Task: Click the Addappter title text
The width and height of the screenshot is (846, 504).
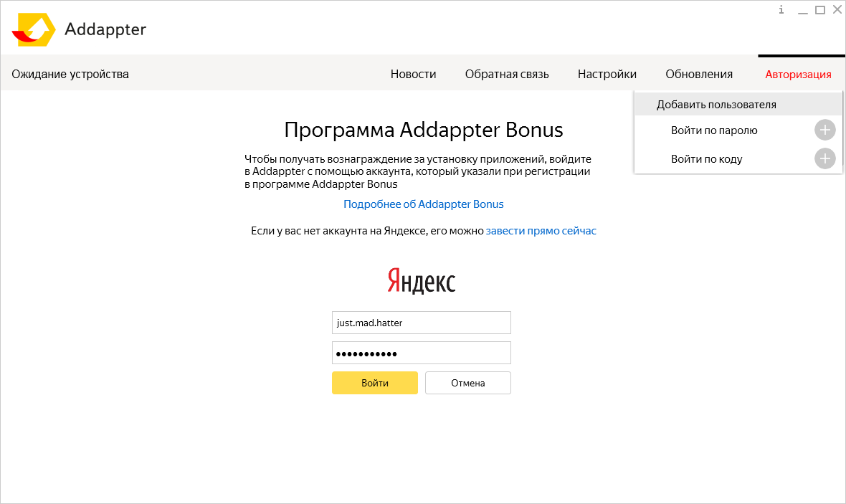Action: coord(105,29)
